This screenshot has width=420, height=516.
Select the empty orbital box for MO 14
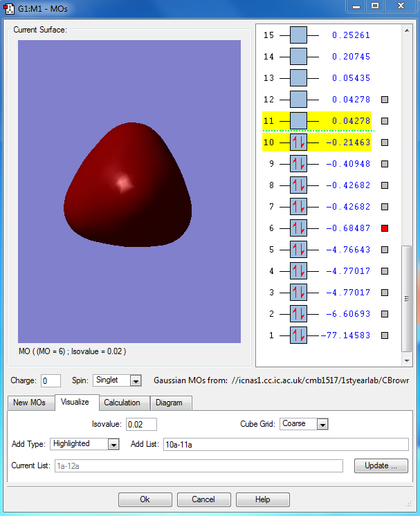pyautogui.click(x=298, y=57)
